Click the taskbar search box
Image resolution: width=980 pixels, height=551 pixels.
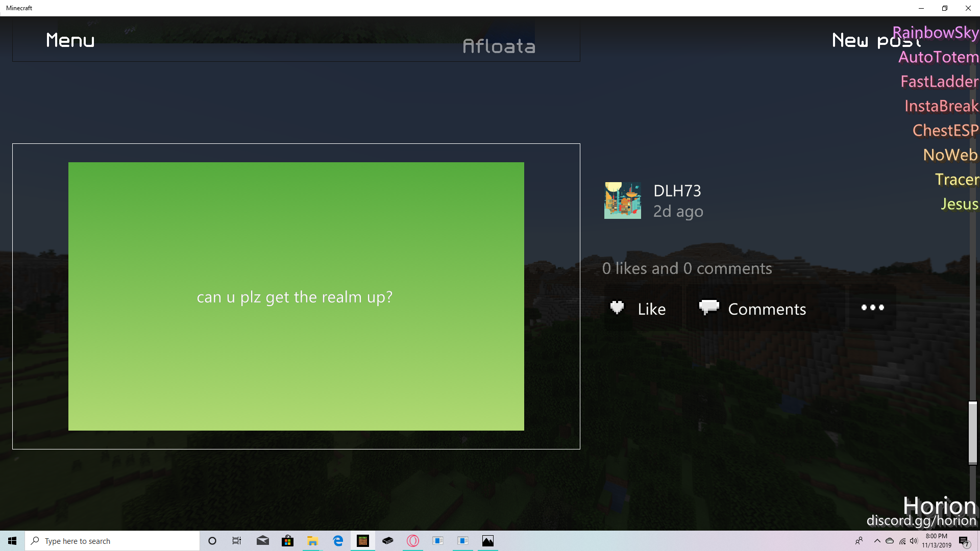point(112,541)
